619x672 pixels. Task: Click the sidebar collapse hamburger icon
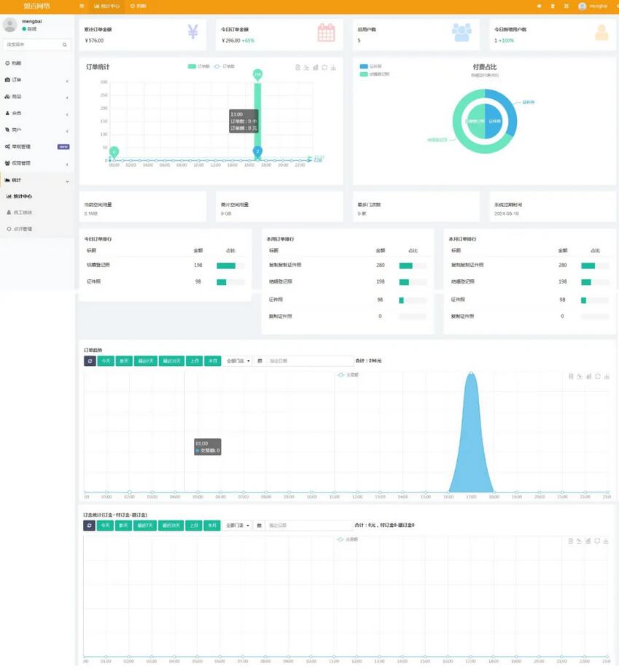pos(82,6)
